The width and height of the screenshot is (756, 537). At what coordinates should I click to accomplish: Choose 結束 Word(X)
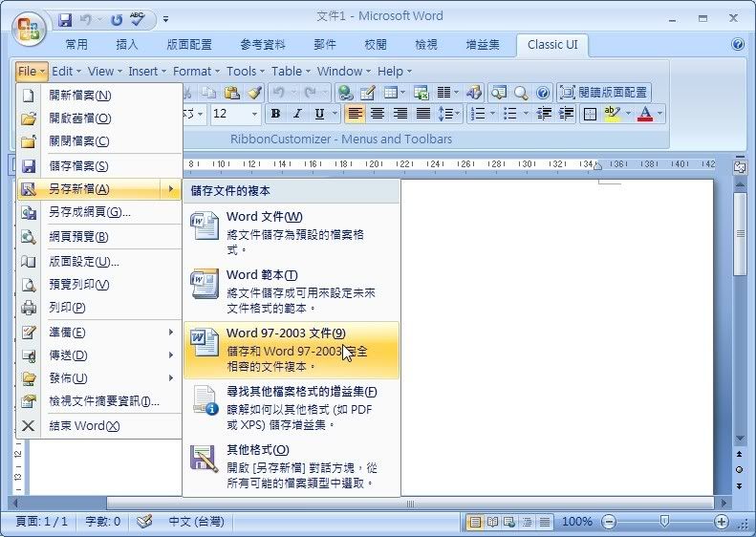click(99, 426)
